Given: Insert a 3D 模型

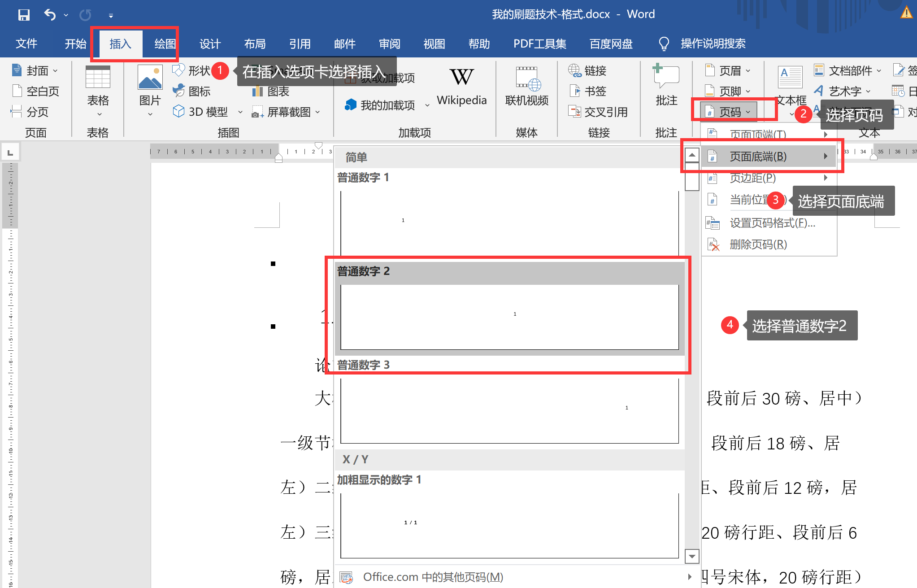Looking at the screenshot, I should pos(201,112).
